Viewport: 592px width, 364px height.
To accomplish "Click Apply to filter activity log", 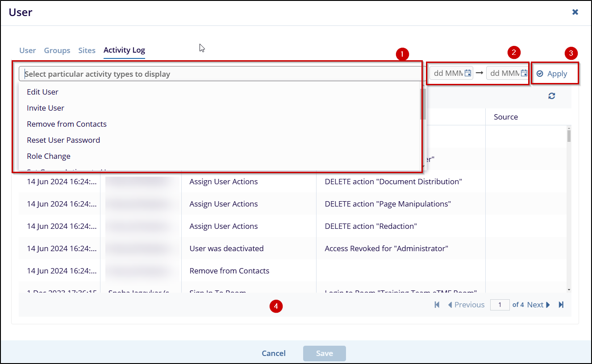I will [552, 74].
